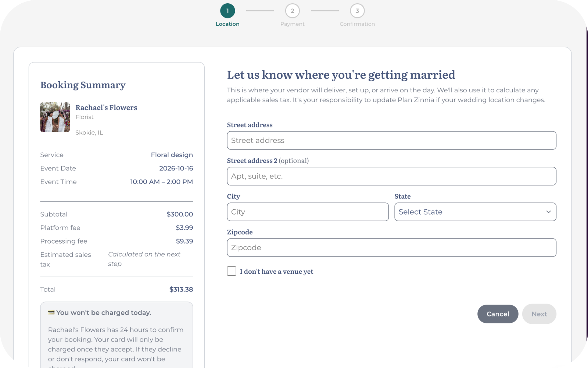
Task: Click the event time 10:00 AM – 2:00 PM
Action: click(162, 182)
